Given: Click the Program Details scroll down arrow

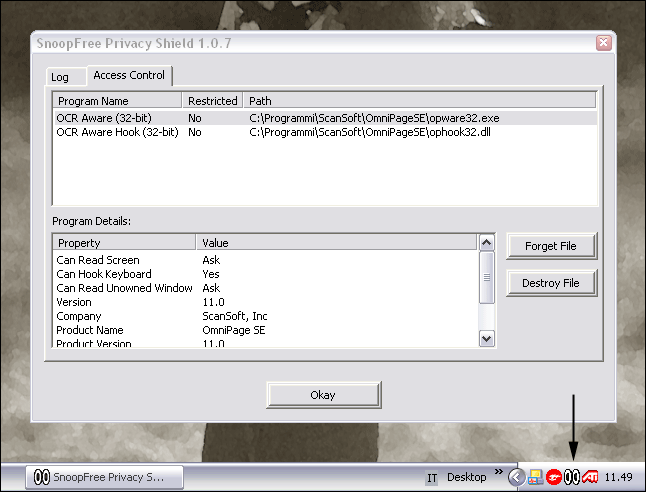Looking at the screenshot, I should pyautogui.click(x=487, y=339).
